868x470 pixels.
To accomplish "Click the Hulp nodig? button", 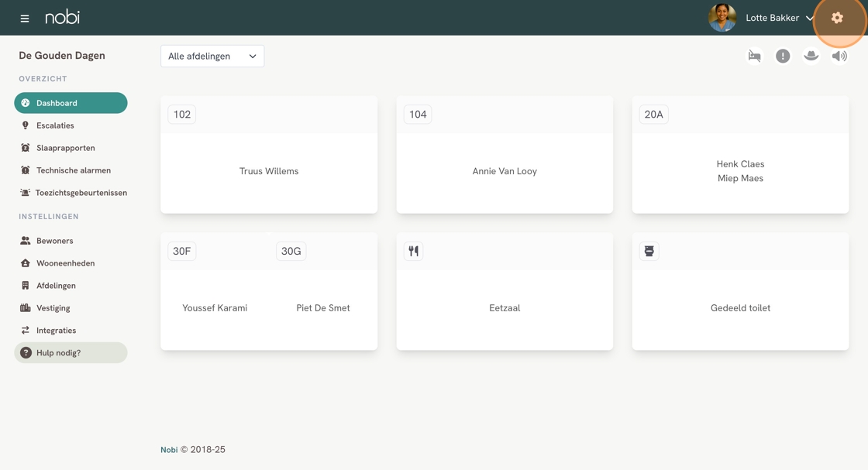I will coord(71,353).
